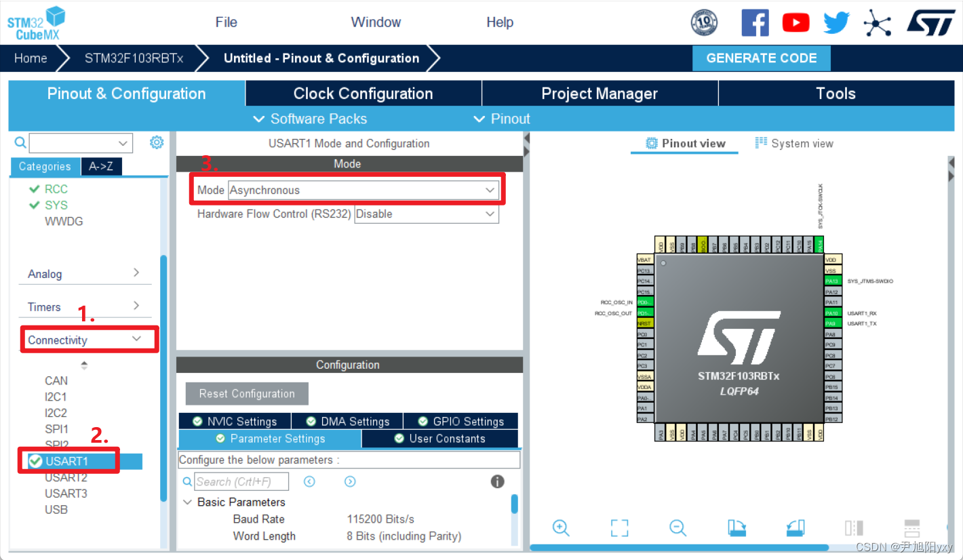
Task: Open the Software Packs menu
Action: [x=309, y=119]
